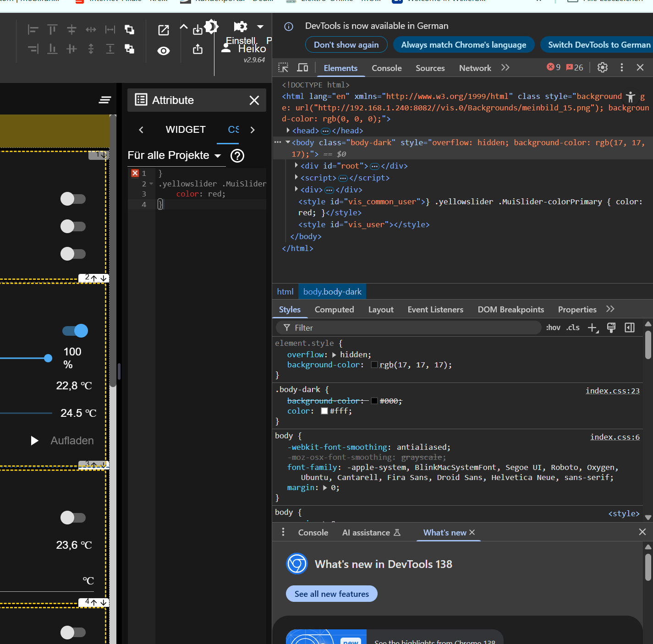Click the align top widgets icon
The width and height of the screenshot is (653, 644).
[52, 30]
